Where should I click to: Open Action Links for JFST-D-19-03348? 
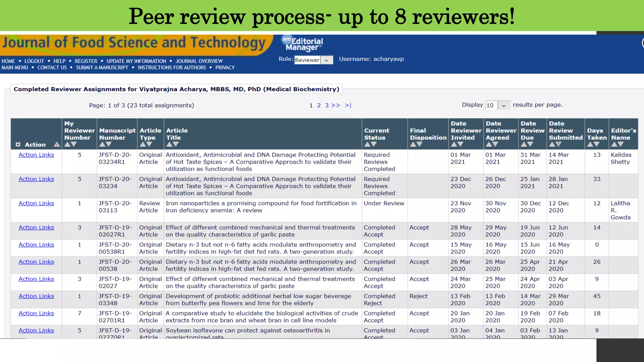point(36,296)
